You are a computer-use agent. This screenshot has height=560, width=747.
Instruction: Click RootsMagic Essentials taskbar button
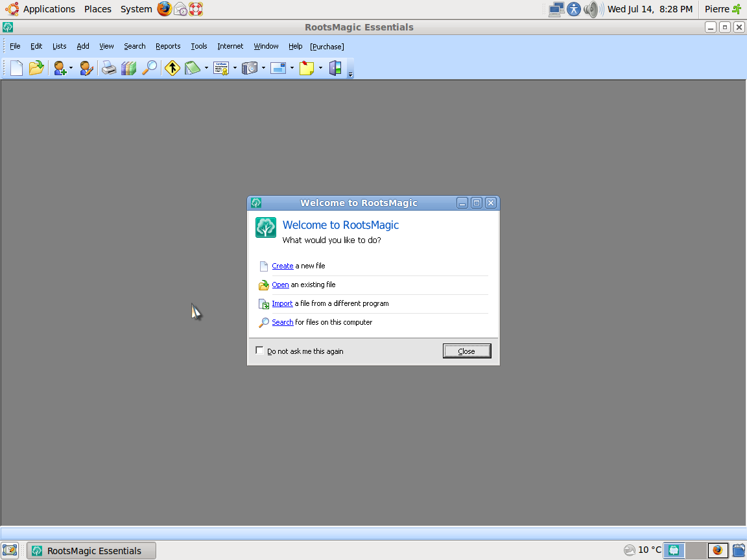[91, 551]
